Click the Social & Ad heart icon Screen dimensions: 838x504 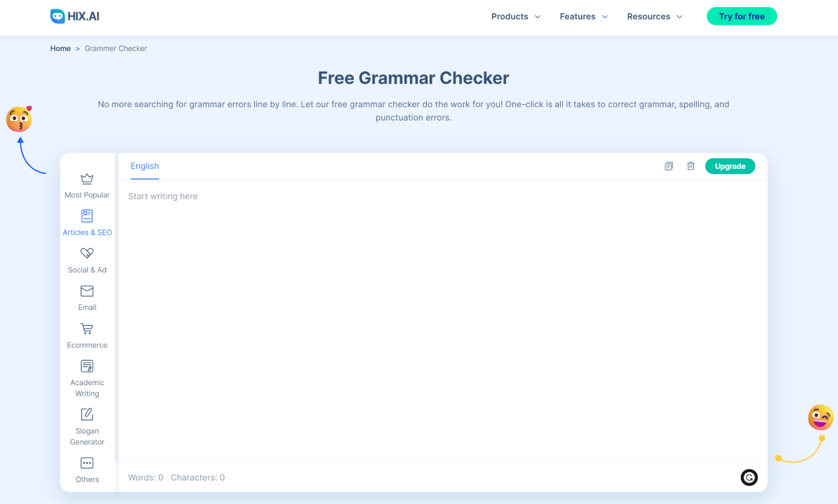pos(87,253)
